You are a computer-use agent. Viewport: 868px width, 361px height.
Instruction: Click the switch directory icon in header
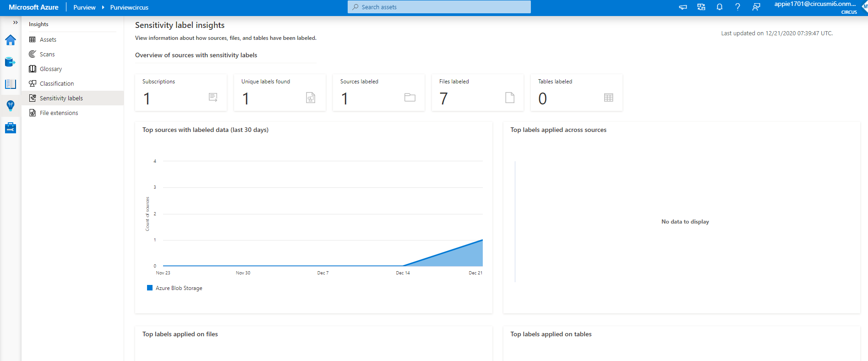click(701, 7)
